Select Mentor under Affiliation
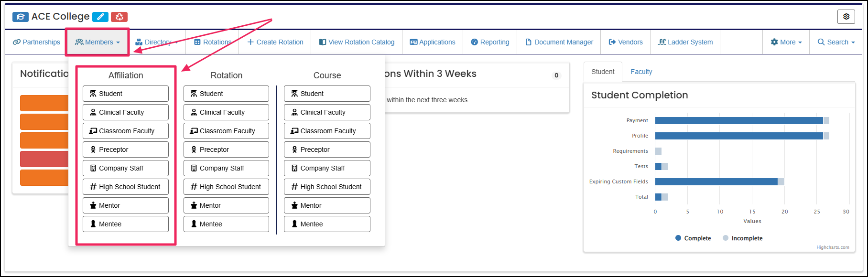The width and height of the screenshot is (868, 277). pos(126,205)
